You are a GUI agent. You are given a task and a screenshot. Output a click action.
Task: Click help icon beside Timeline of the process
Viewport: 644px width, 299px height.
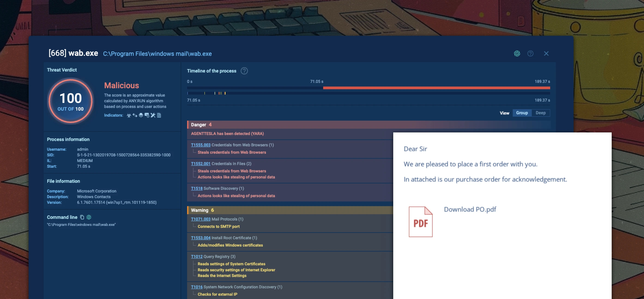tap(244, 71)
